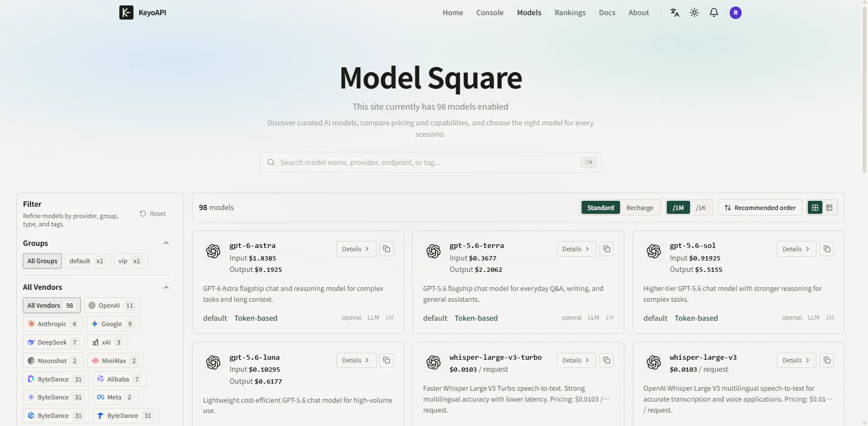Select the Recharge pricing toggle
The width and height of the screenshot is (868, 426).
tap(640, 208)
